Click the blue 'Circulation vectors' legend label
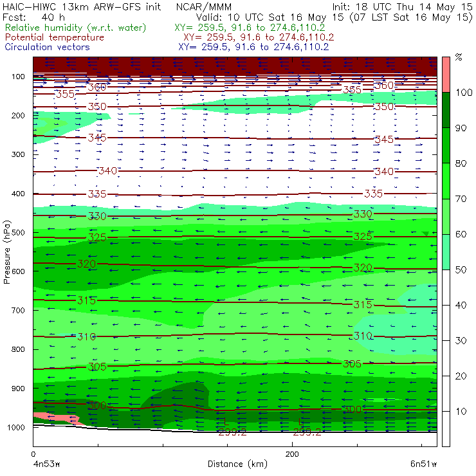The image size is (476, 476). 47,47
